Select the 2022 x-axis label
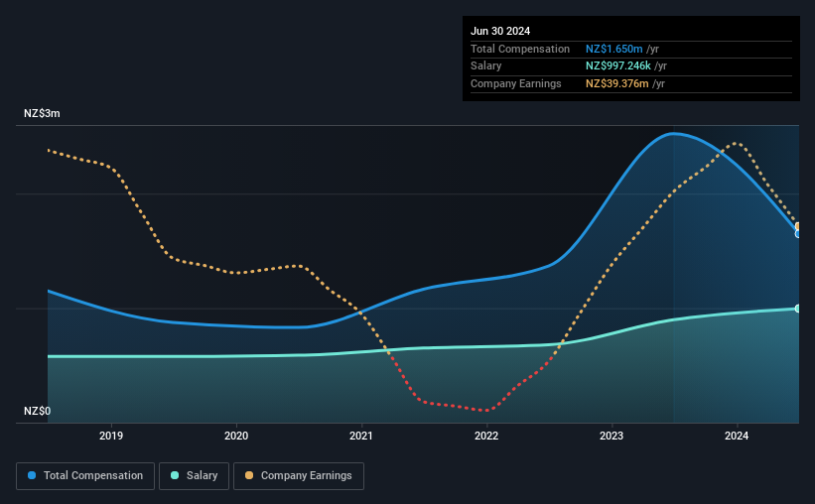This screenshot has width=815, height=504. pos(486,436)
